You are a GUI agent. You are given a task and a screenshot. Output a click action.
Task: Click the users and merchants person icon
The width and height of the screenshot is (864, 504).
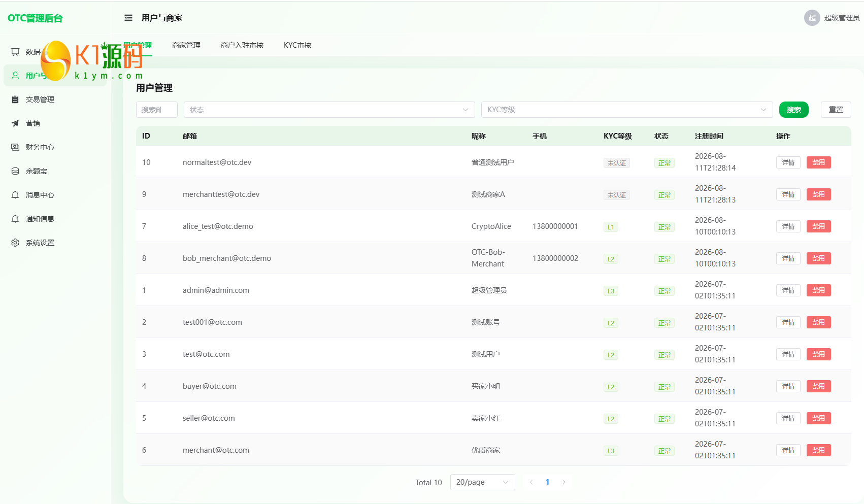[15, 76]
